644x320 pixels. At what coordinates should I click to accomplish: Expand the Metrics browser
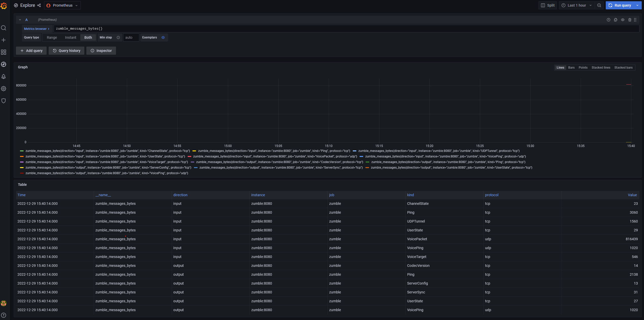click(x=37, y=29)
